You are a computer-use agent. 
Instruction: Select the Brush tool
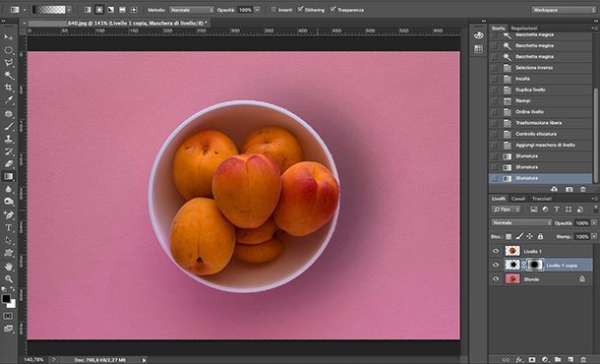point(9,126)
